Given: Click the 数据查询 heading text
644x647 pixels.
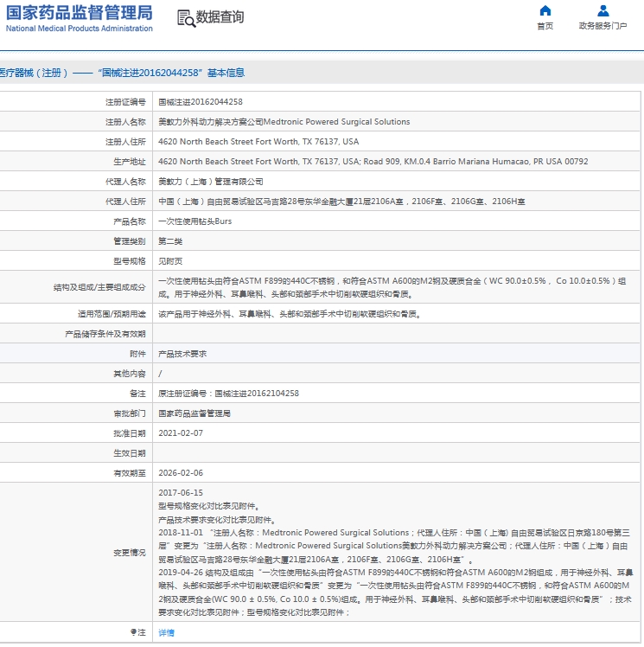Looking at the screenshot, I should click(x=220, y=17).
